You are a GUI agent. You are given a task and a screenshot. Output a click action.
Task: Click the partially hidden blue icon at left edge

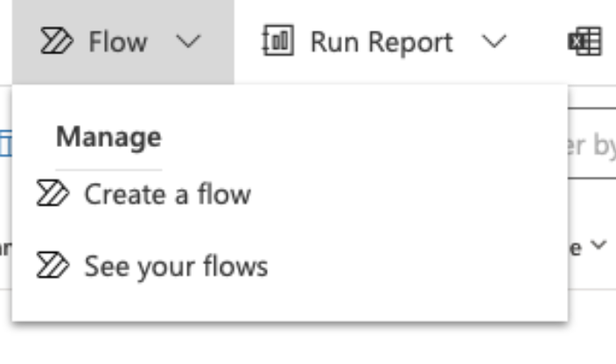5,143
